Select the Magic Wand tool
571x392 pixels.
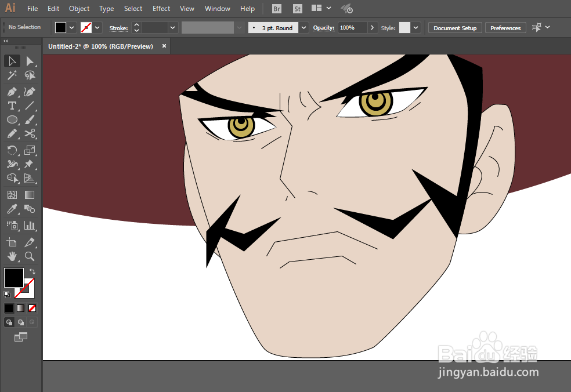click(12, 75)
